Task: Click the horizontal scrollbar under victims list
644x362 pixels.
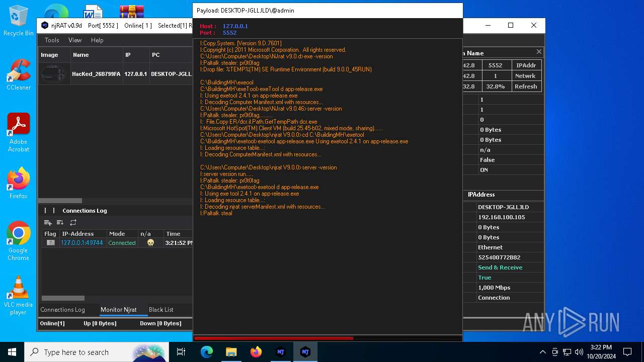Action: (x=60, y=201)
